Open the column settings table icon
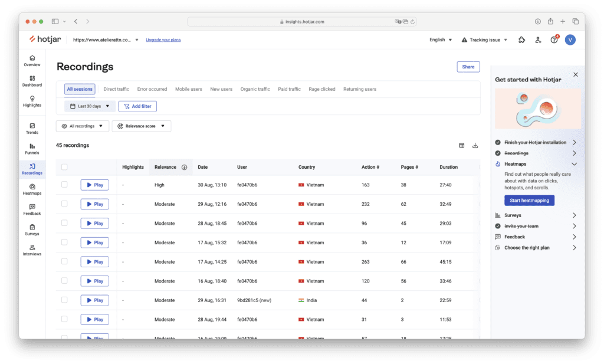The width and height of the screenshot is (604, 364). 462,146
